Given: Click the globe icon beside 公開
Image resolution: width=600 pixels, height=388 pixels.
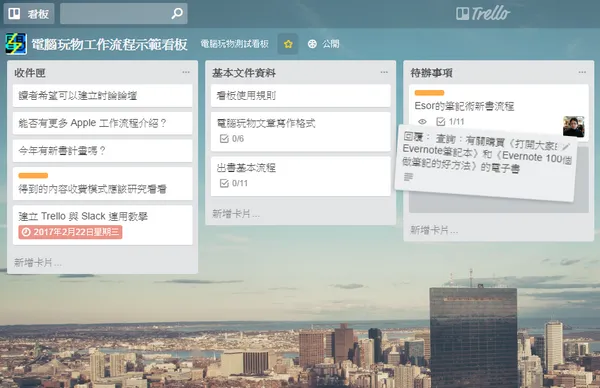Looking at the screenshot, I should 312,44.
